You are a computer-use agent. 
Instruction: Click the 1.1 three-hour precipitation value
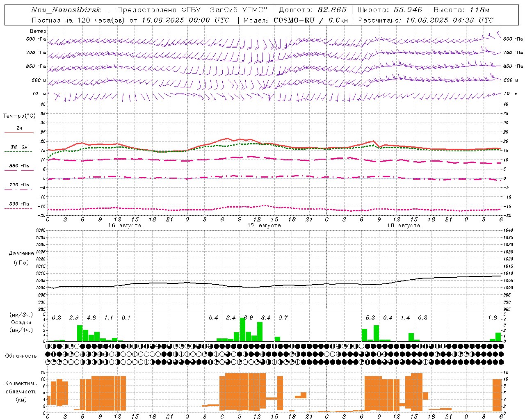tap(108, 317)
